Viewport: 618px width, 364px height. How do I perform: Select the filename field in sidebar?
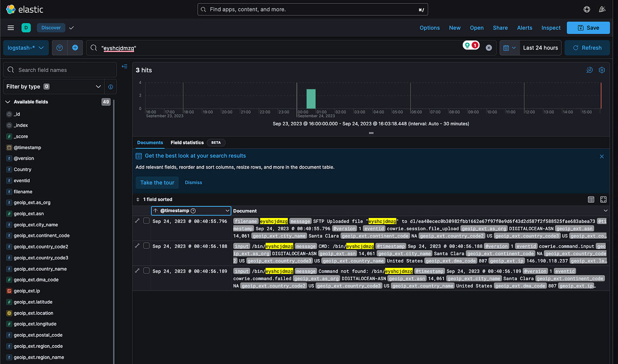[x=23, y=192]
